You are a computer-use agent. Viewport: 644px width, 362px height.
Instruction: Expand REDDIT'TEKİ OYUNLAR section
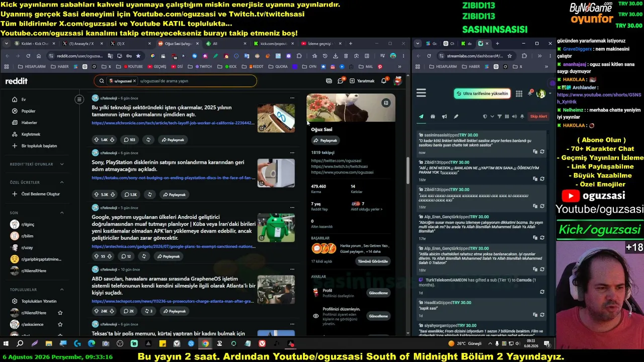point(37,164)
